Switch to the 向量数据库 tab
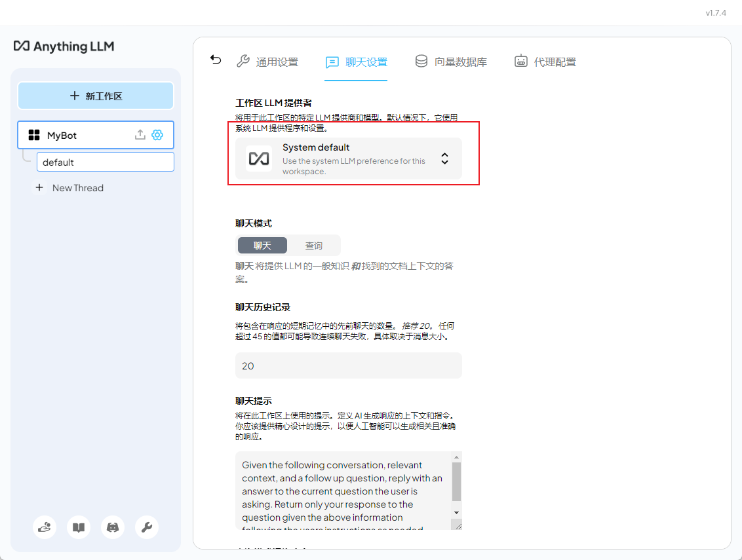The width and height of the screenshot is (742, 560). click(451, 62)
